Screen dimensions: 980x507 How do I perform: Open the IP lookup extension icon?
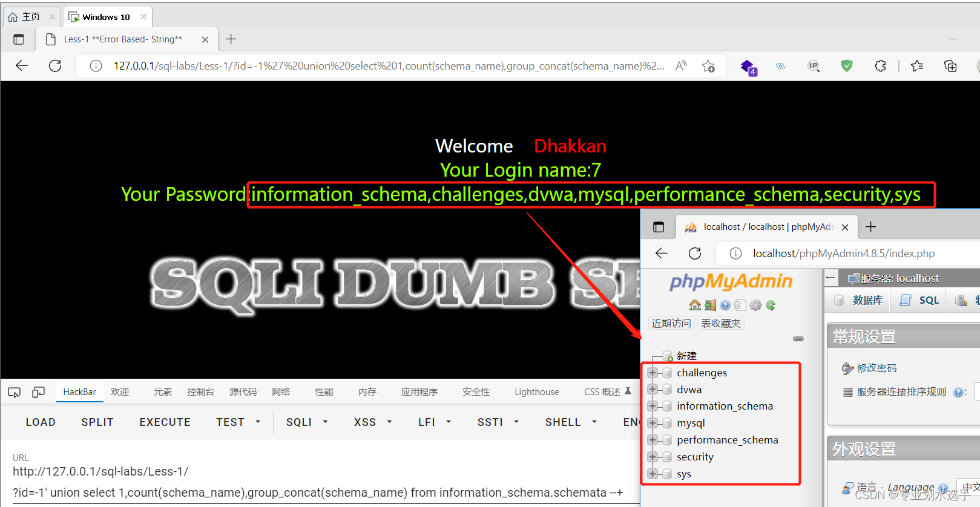pos(814,66)
